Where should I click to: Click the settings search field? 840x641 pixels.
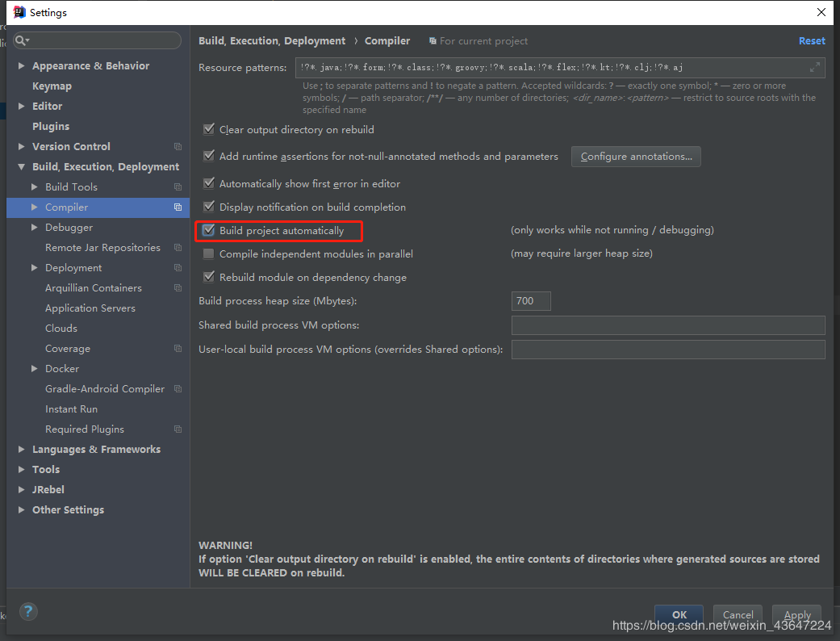98,40
